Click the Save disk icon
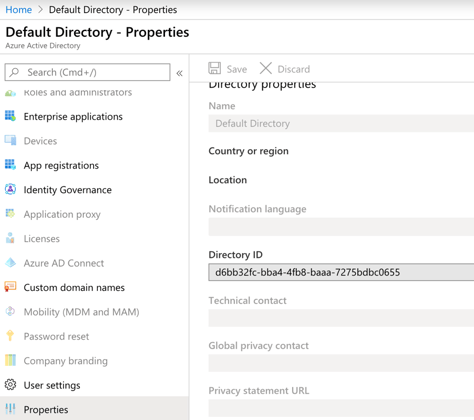The width and height of the screenshot is (474, 420). coord(215,68)
